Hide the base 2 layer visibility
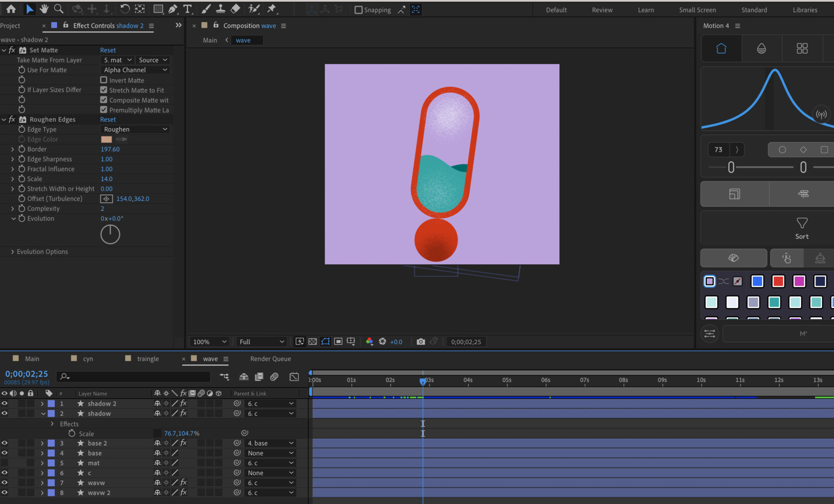 (5, 443)
